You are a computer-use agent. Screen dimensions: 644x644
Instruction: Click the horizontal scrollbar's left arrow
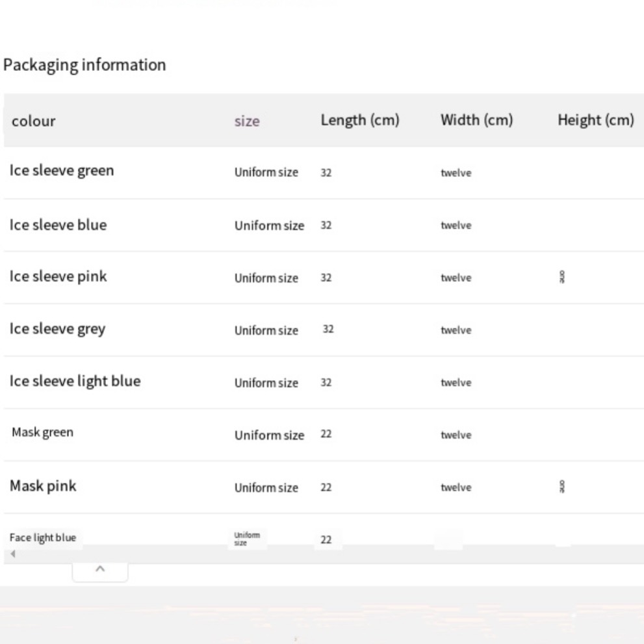[12, 554]
